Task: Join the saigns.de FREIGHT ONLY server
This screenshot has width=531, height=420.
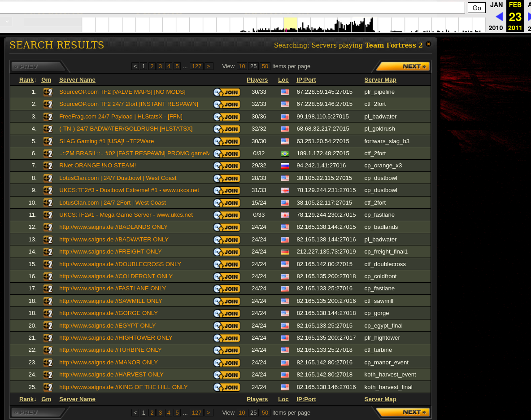Action: pos(226,252)
